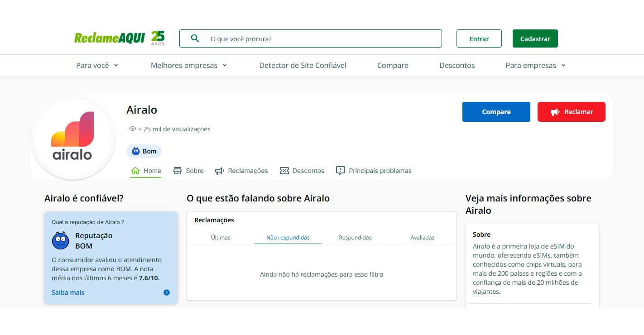Open the Melhores empresas dropdown

coord(189,65)
